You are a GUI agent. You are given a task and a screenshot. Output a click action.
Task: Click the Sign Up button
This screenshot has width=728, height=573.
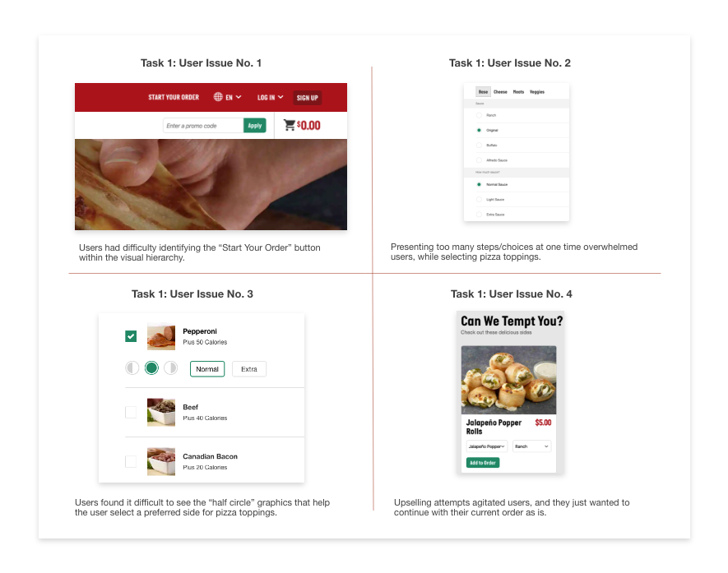coord(308,98)
